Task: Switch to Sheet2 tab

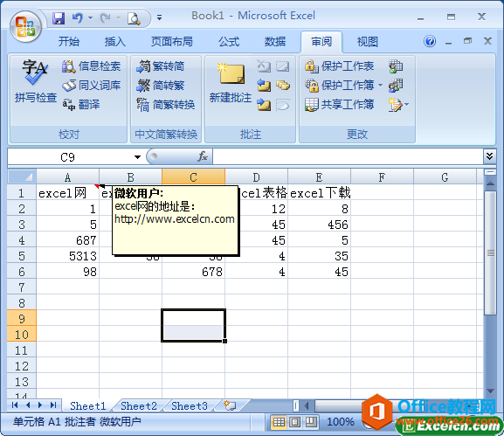Action: click(139, 405)
